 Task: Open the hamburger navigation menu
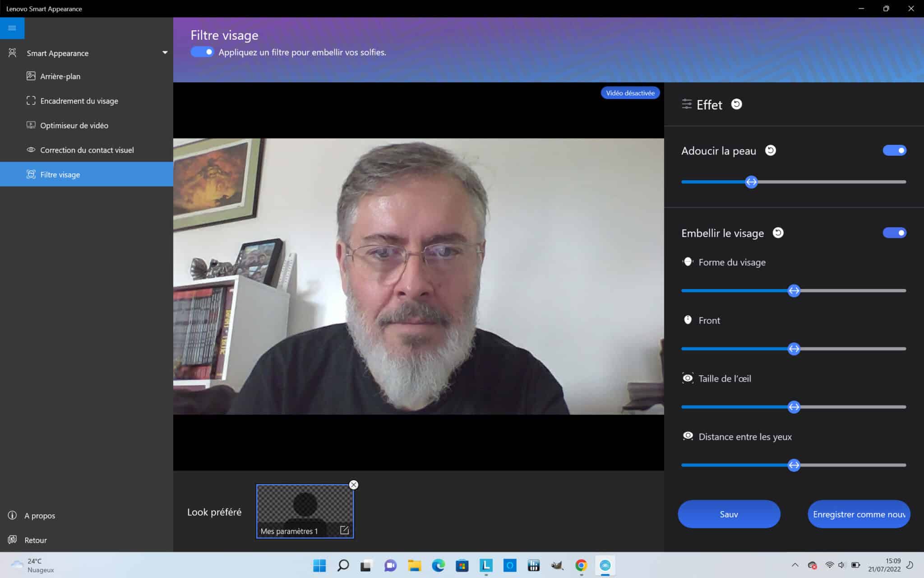(12, 28)
